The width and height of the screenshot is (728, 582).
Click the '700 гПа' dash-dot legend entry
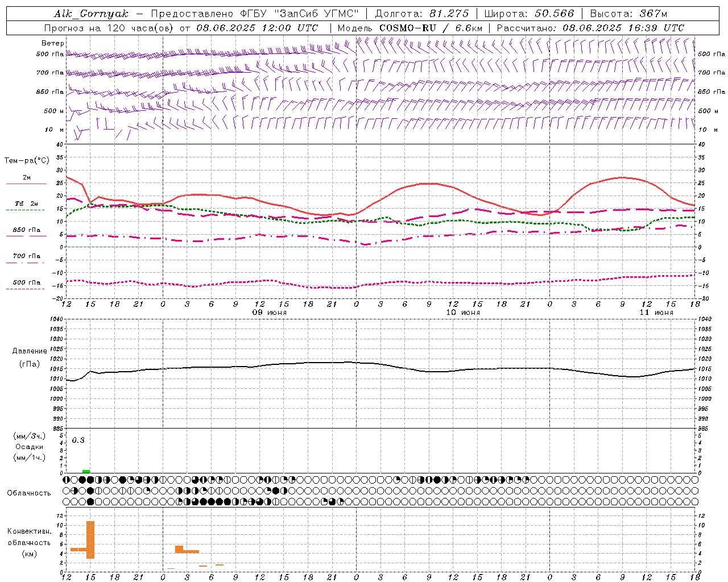coord(26,256)
